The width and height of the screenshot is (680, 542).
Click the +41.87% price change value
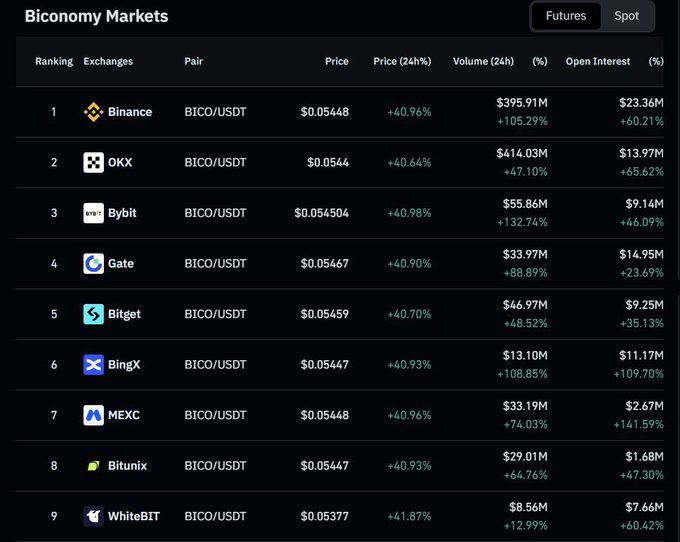coord(409,516)
